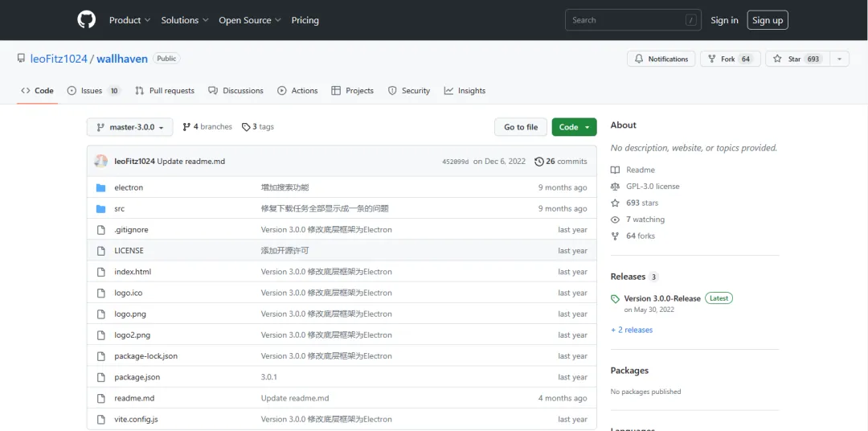
Task: Click the Notifications button
Action: pos(661,59)
